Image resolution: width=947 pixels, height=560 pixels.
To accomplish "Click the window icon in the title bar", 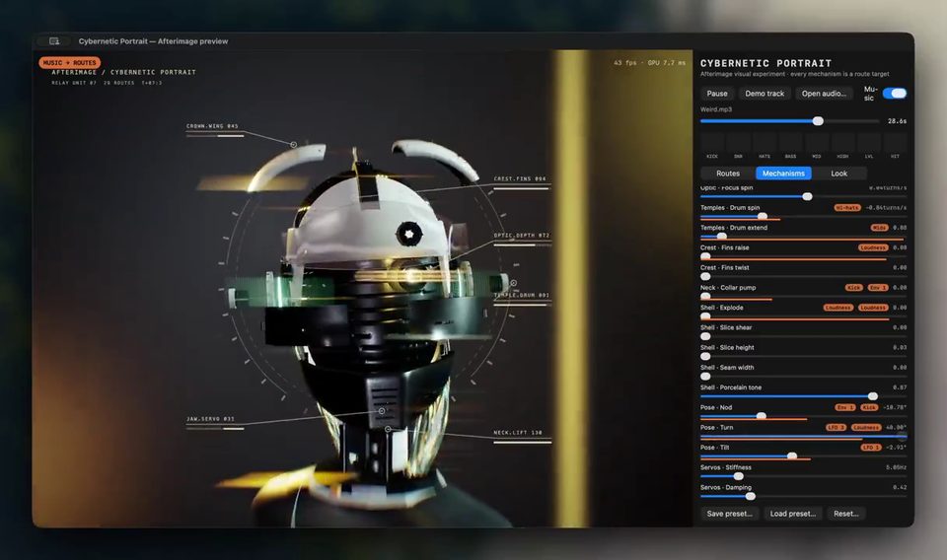I will [54, 41].
